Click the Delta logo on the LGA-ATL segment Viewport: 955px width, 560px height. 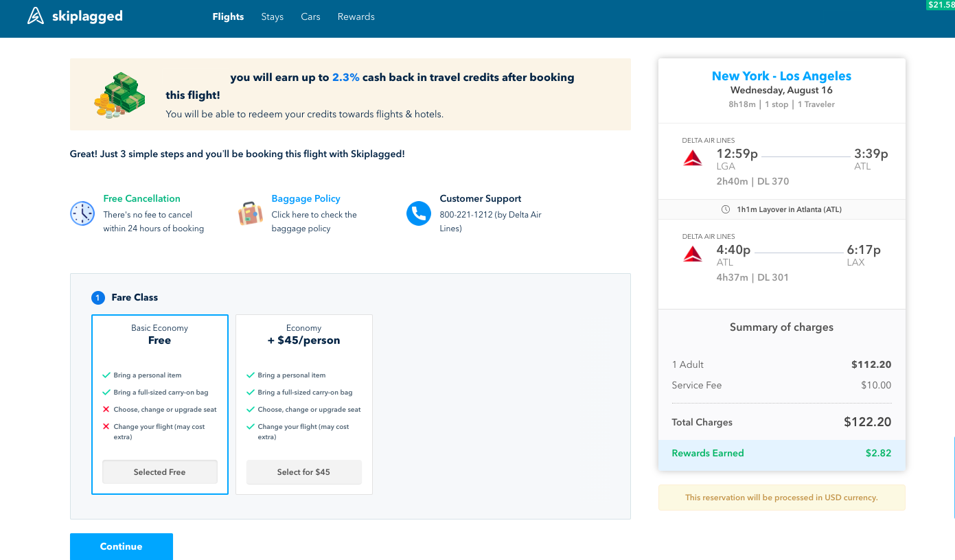point(693,157)
